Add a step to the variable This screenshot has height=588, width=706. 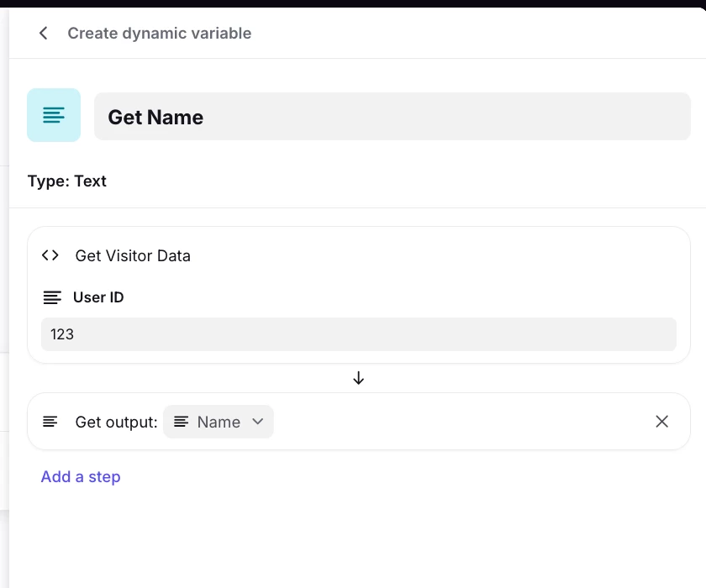(x=81, y=476)
